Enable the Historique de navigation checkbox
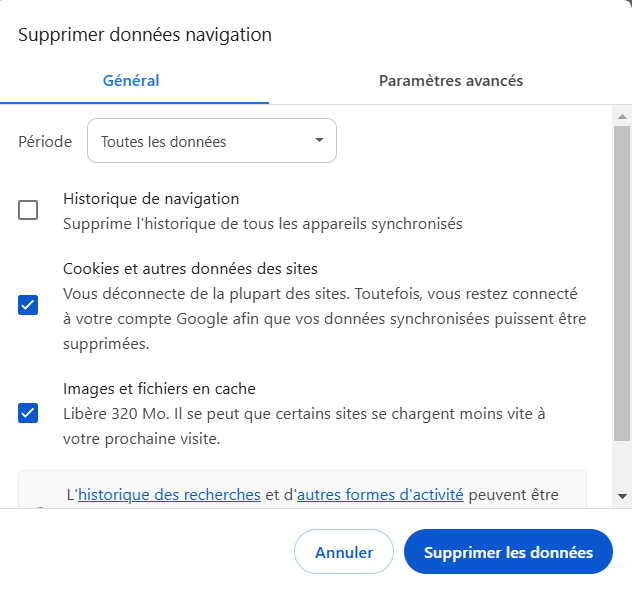 click(28, 210)
